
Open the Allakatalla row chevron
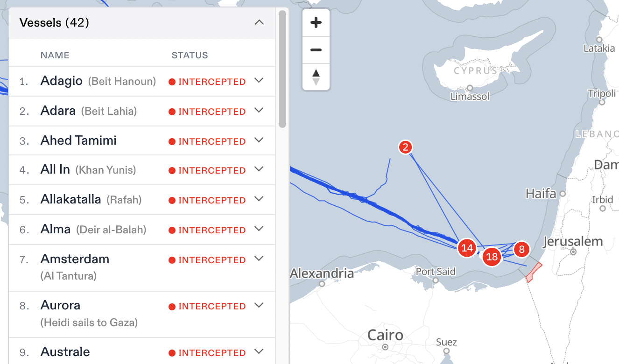[259, 199]
